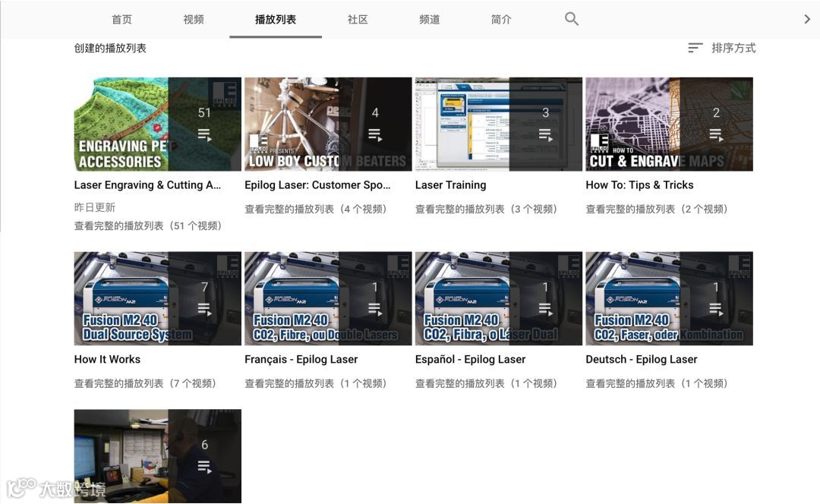The image size is (820, 504).
Task: Click the 昨日更新 label
Action: point(95,207)
